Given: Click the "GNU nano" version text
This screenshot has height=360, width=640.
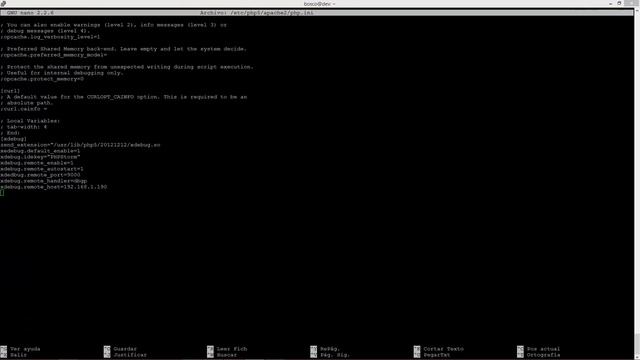Looking at the screenshot, I should tap(30, 13).
